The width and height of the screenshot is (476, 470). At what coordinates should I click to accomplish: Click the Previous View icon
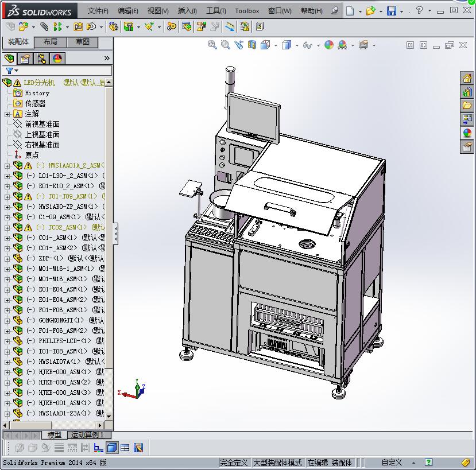pos(239,45)
